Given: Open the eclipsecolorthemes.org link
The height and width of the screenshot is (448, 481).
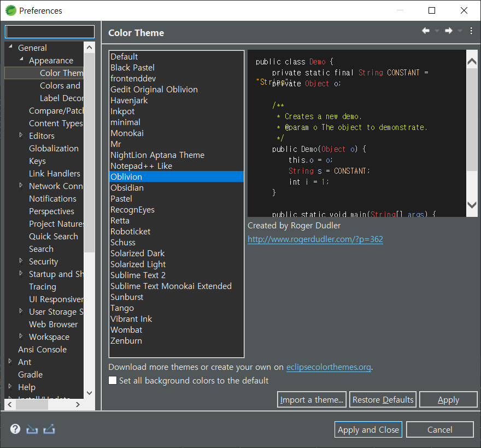Looking at the screenshot, I should pos(329,367).
